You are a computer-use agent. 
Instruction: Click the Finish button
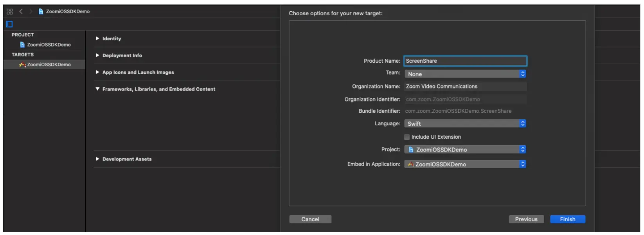[x=567, y=219]
